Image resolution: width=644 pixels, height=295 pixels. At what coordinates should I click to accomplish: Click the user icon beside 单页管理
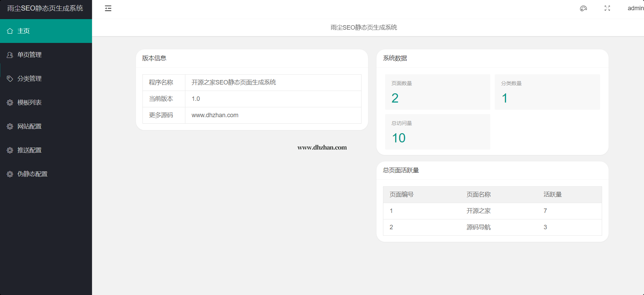pos(10,55)
